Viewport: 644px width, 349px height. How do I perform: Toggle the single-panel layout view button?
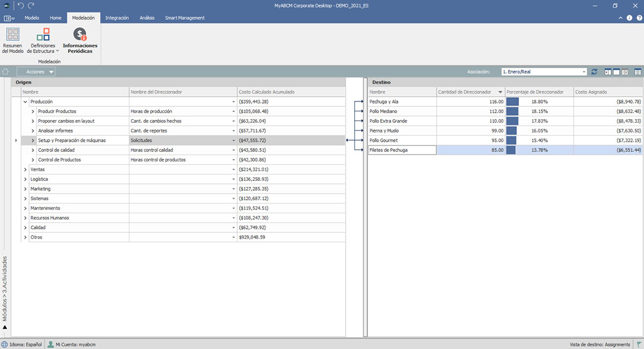(617, 71)
